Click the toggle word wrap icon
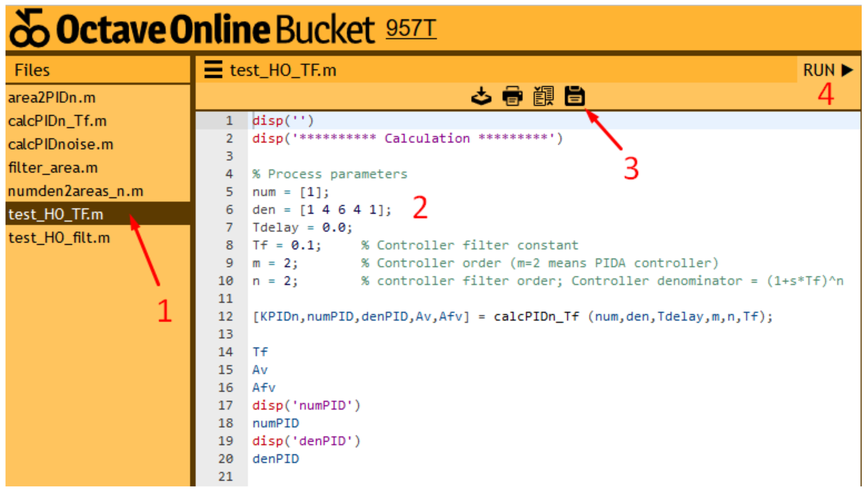 [x=543, y=96]
